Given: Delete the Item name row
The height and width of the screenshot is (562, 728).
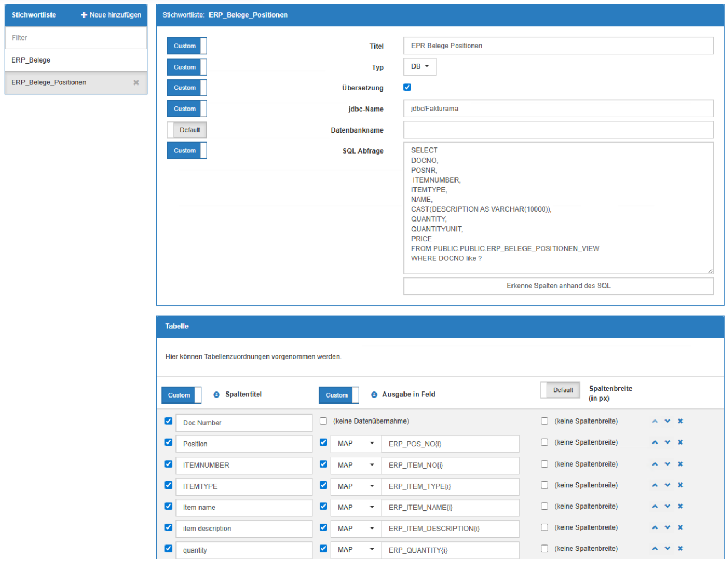Looking at the screenshot, I should (x=680, y=507).
